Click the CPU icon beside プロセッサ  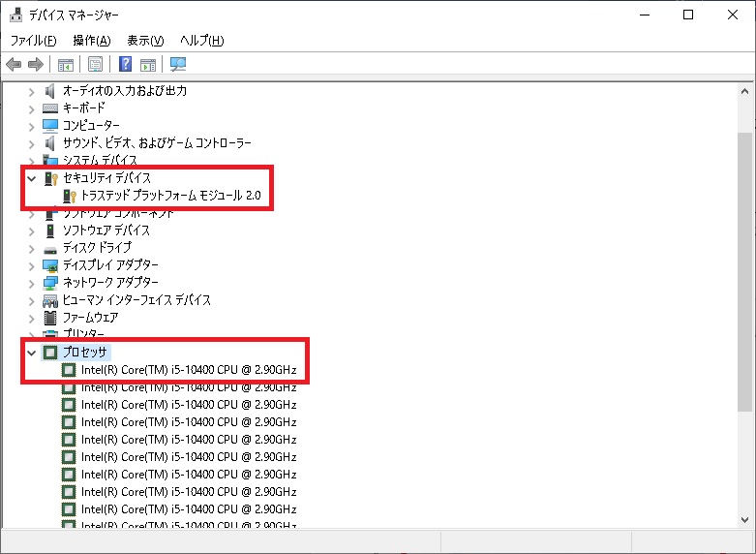(x=50, y=353)
